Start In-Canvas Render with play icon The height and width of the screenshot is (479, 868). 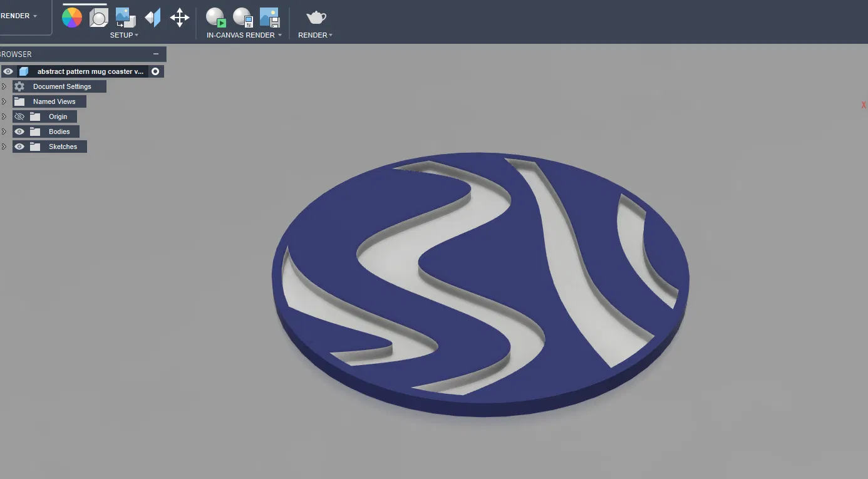tap(215, 18)
